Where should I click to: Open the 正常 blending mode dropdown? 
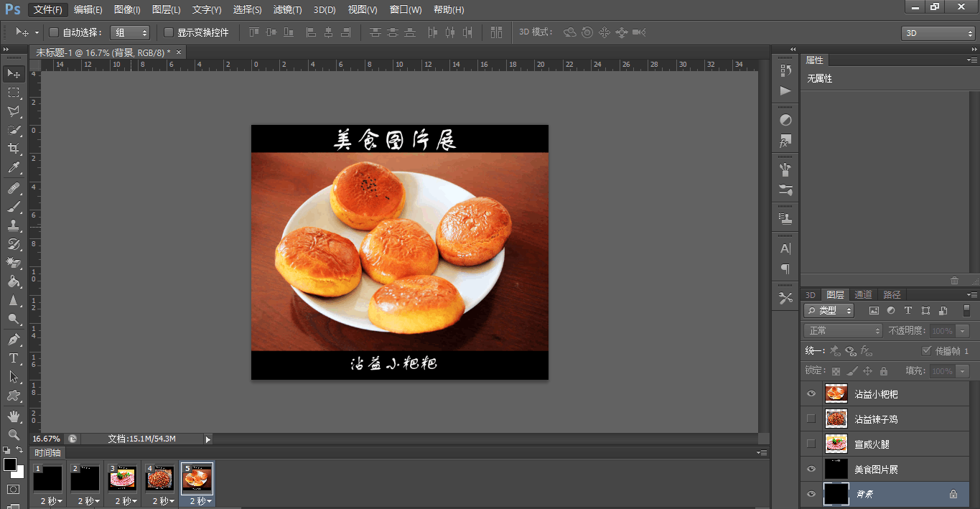point(843,330)
